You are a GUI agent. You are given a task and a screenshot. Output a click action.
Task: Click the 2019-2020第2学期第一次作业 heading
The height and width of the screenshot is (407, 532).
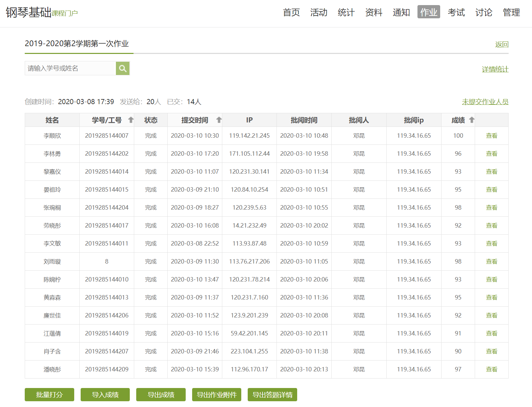[x=77, y=44]
